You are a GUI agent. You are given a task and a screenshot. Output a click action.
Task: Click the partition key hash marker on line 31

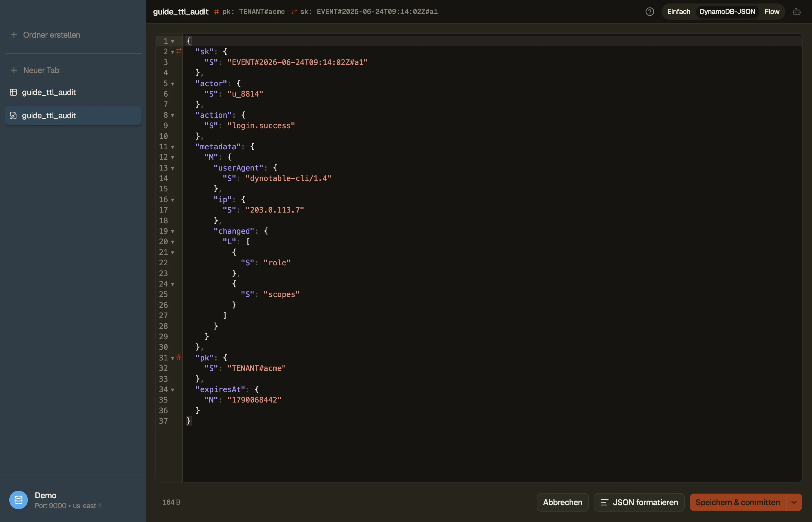click(x=179, y=357)
